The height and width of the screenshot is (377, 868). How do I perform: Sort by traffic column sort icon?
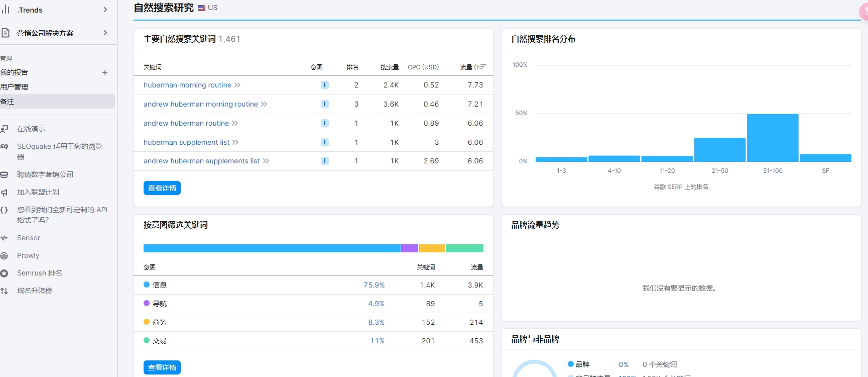pyautogui.click(x=483, y=67)
